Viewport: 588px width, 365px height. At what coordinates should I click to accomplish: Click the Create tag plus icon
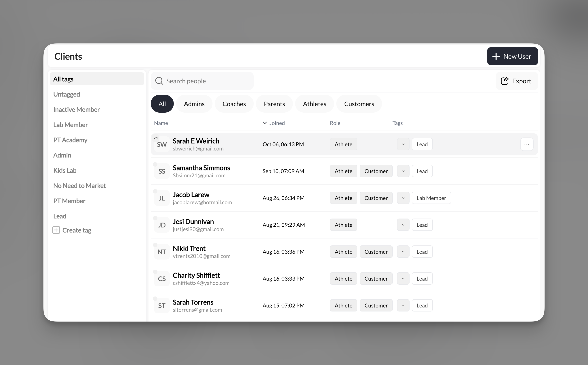pos(56,230)
